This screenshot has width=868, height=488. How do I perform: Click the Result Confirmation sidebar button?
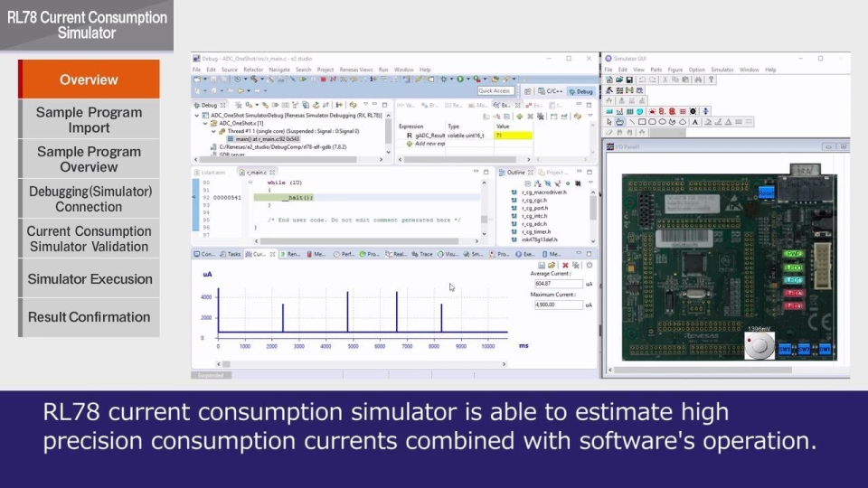coord(89,317)
